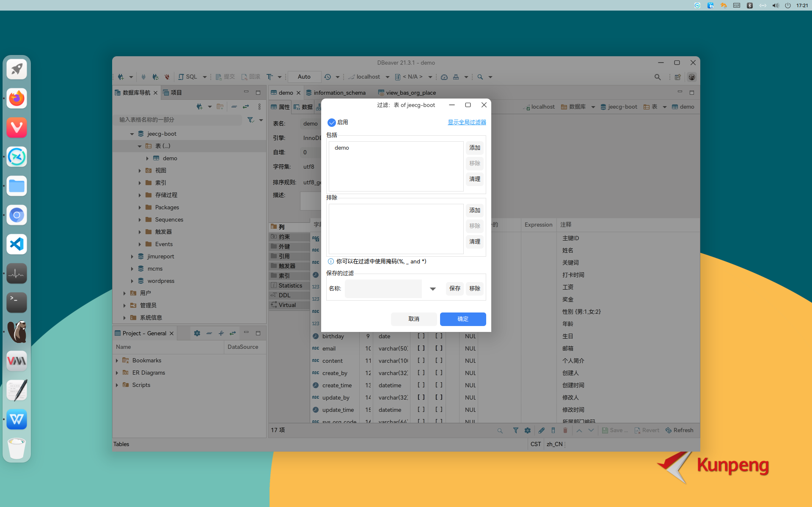Open the localhost connection dropdown
This screenshot has height=507, width=812.
click(x=388, y=77)
